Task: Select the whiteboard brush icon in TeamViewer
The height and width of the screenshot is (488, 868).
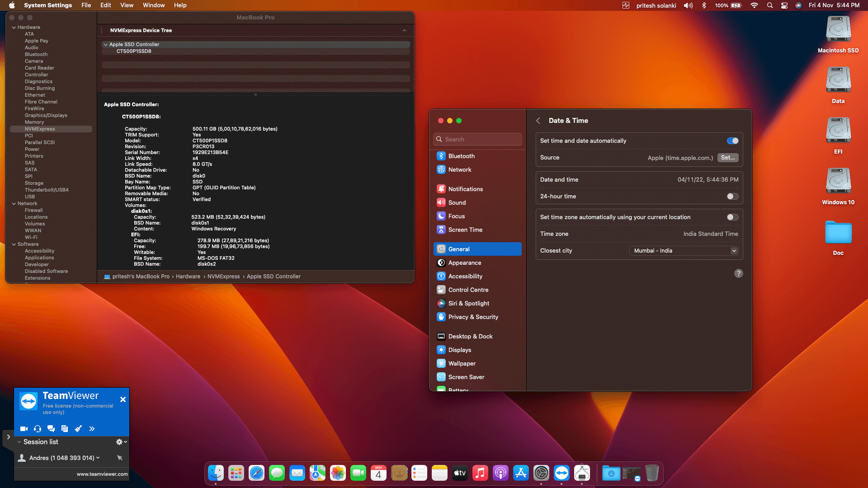Action: point(78,429)
